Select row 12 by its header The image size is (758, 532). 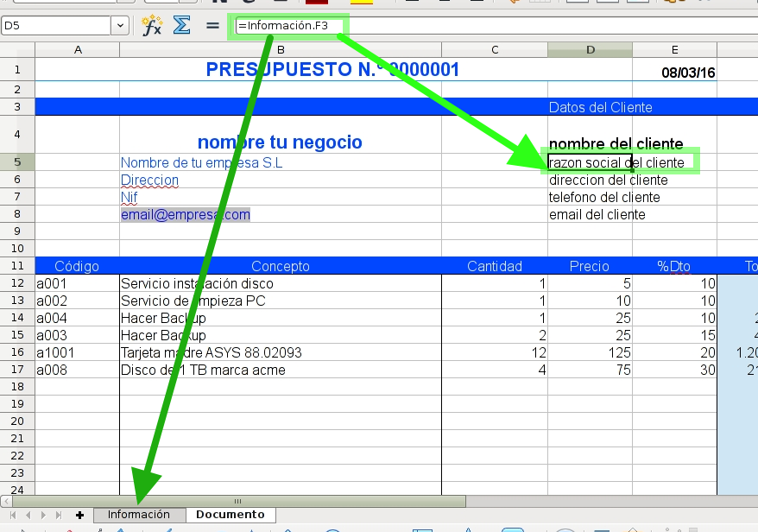[x=17, y=283]
